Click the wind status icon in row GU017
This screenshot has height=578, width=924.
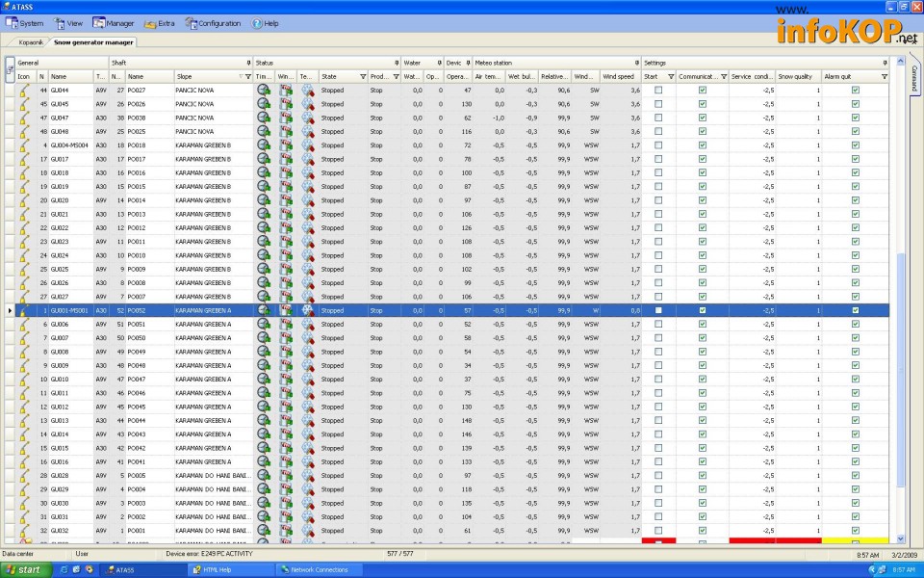(x=286, y=159)
